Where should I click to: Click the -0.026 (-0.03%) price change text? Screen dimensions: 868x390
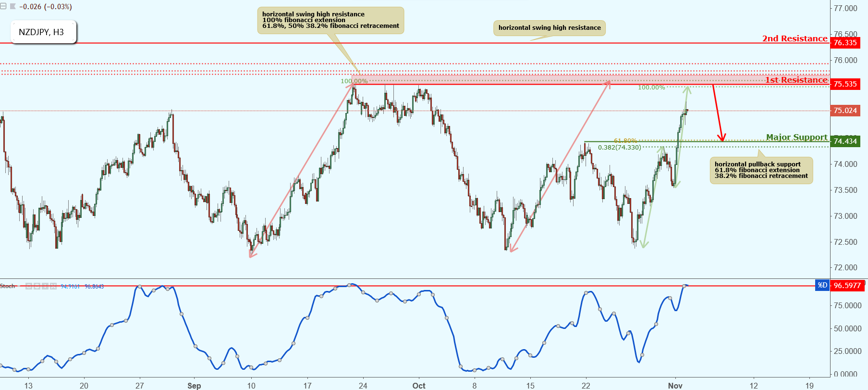[x=45, y=7]
